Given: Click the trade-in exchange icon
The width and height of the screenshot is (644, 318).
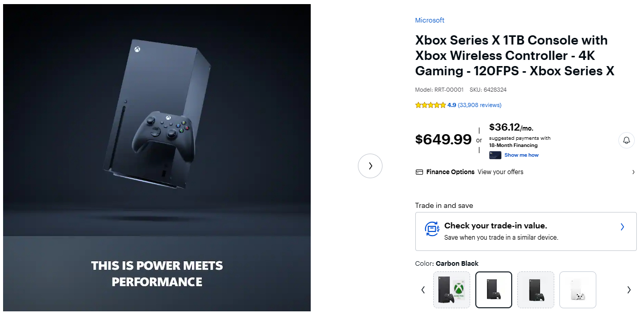Looking at the screenshot, I should click(432, 229).
